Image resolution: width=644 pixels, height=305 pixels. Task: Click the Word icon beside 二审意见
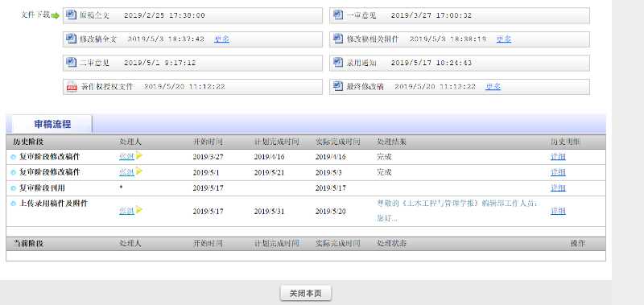coord(72,63)
